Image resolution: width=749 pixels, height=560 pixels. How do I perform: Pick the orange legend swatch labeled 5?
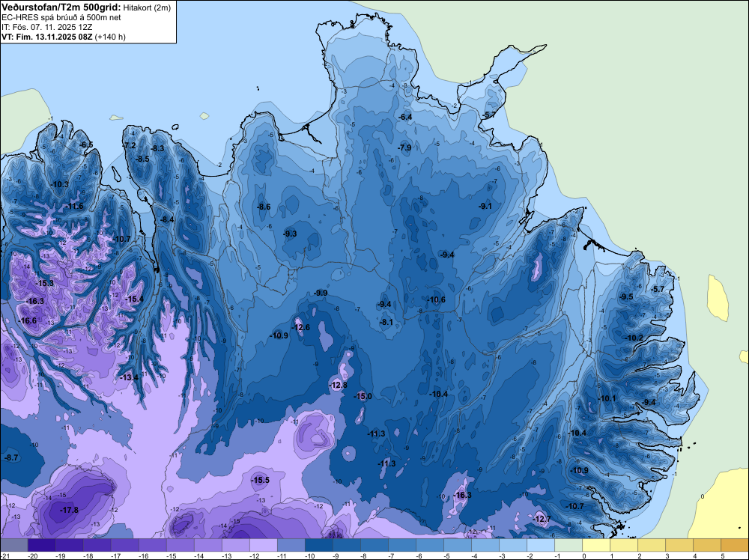coord(735,545)
